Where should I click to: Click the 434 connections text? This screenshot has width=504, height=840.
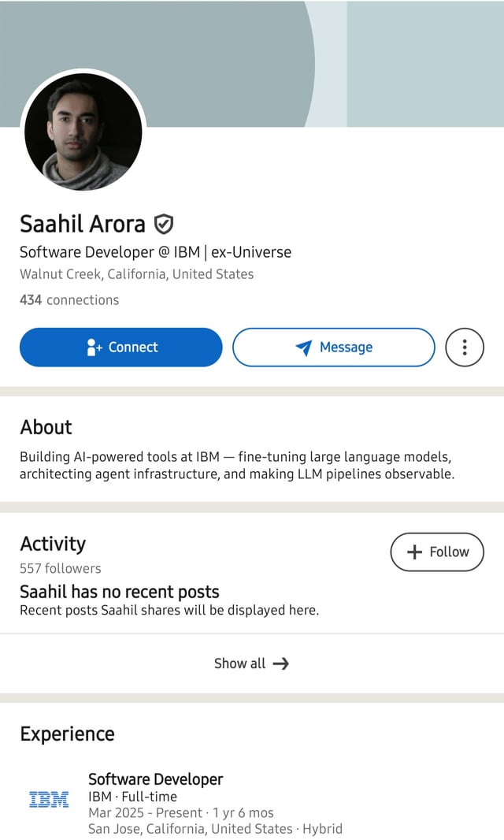(x=69, y=299)
